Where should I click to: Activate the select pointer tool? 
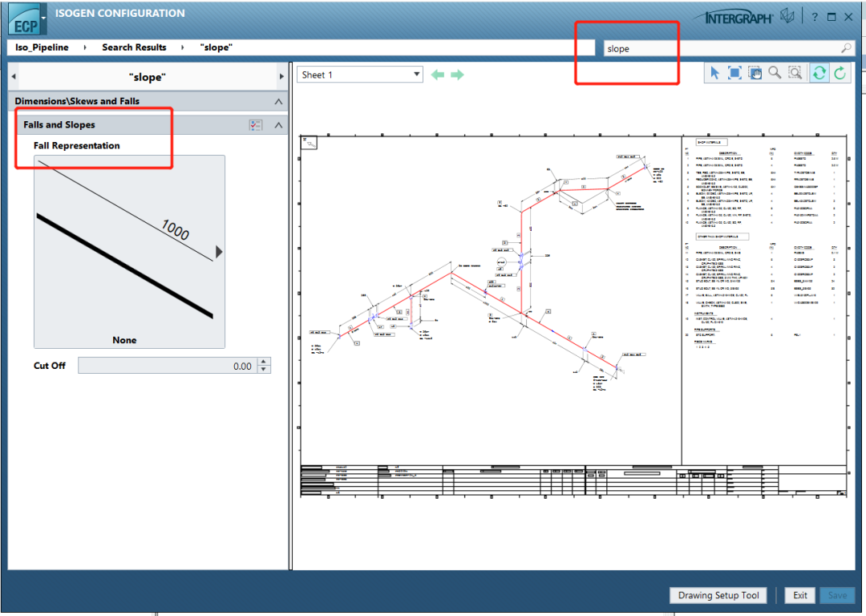[714, 73]
